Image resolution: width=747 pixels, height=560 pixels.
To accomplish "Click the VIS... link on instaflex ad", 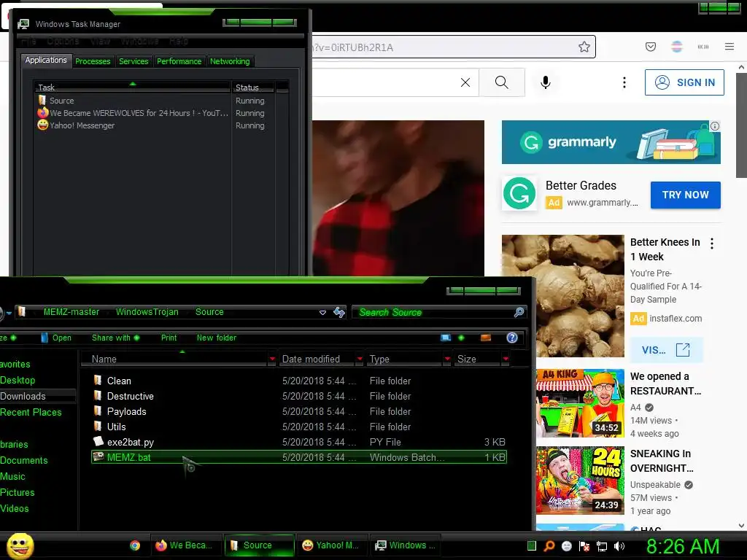I will [x=666, y=350].
